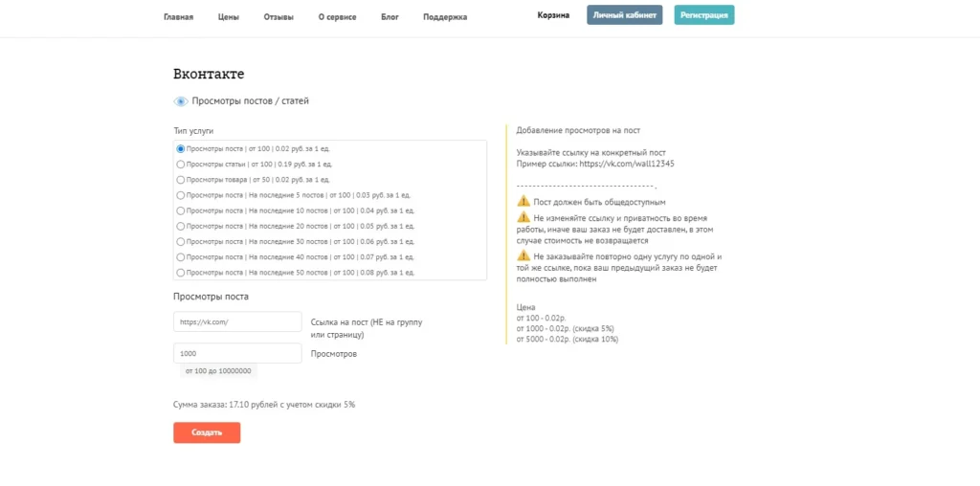Open the Корзина link
The height and width of the screenshot is (486, 980).
[x=553, y=15]
